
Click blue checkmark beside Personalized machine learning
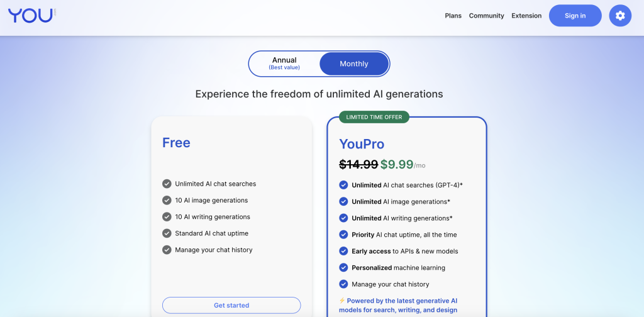343,267
